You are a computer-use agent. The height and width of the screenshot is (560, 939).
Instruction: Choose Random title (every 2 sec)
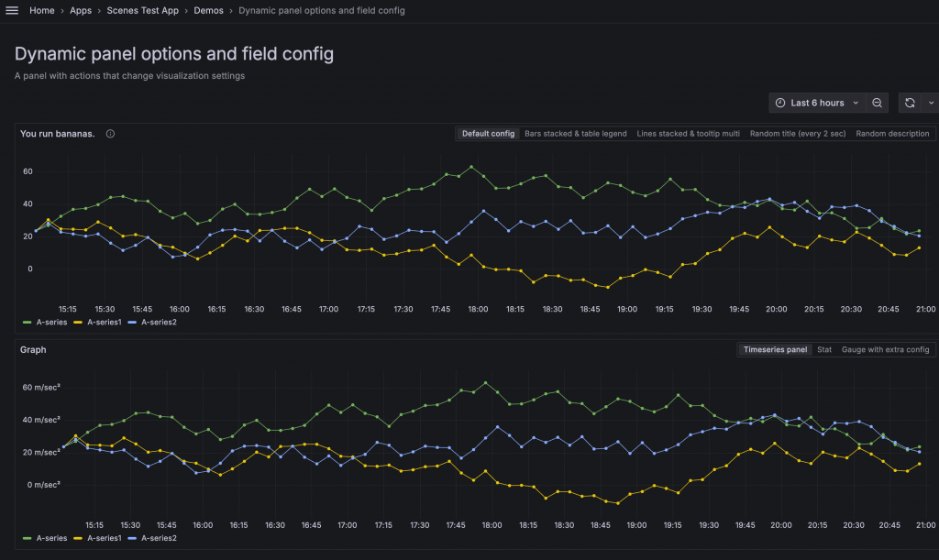point(797,134)
